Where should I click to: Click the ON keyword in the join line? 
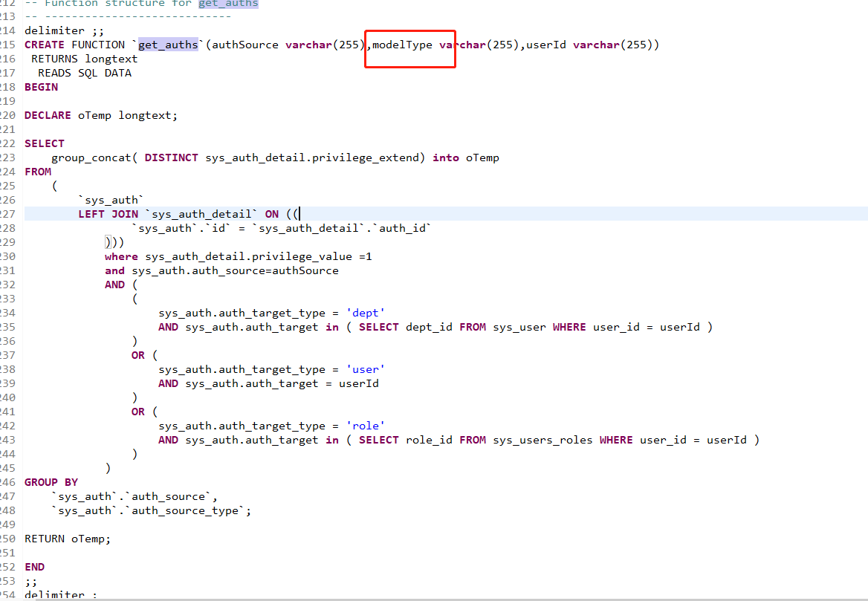(272, 214)
